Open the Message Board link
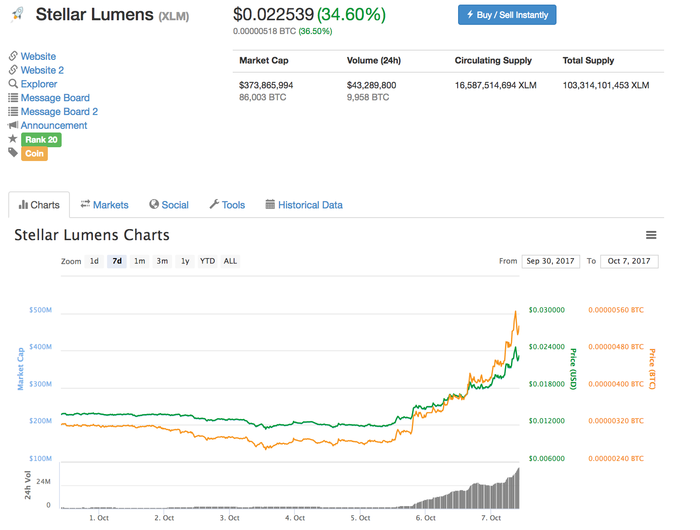 coord(55,98)
